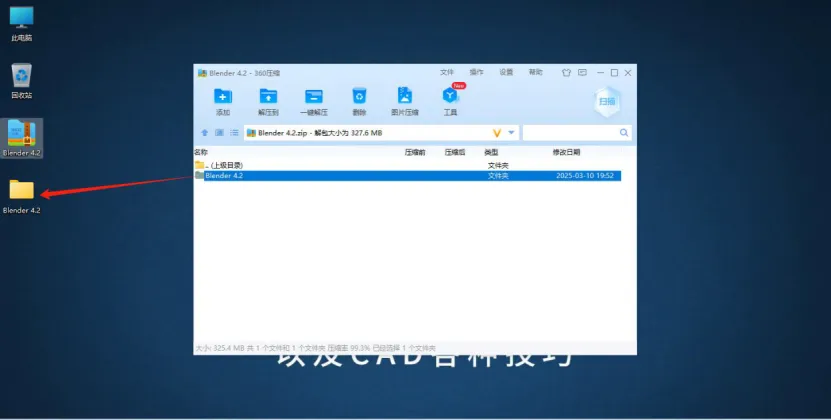Select the Blender 4.2 zip archive desktop icon
This screenshot has height=420, width=831.
coord(22,138)
